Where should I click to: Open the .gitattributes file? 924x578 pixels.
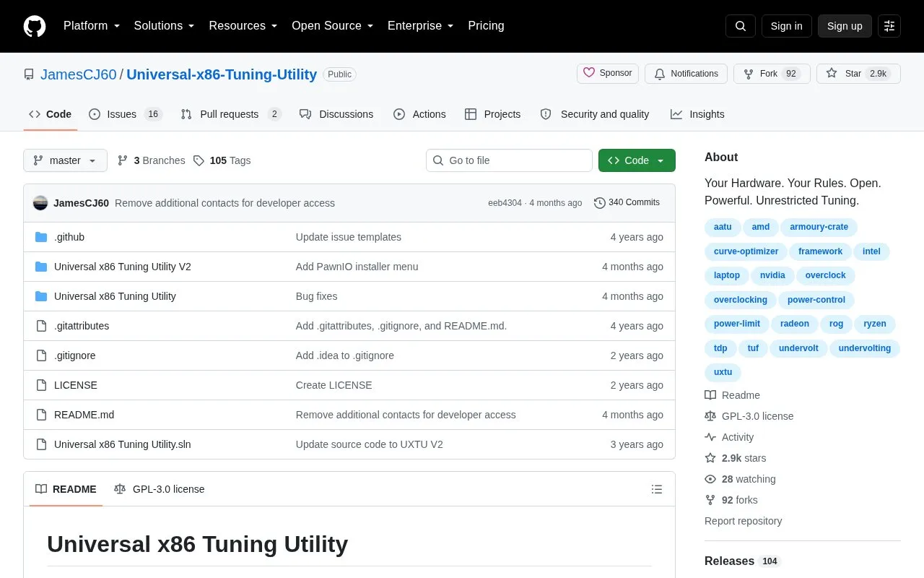(82, 326)
